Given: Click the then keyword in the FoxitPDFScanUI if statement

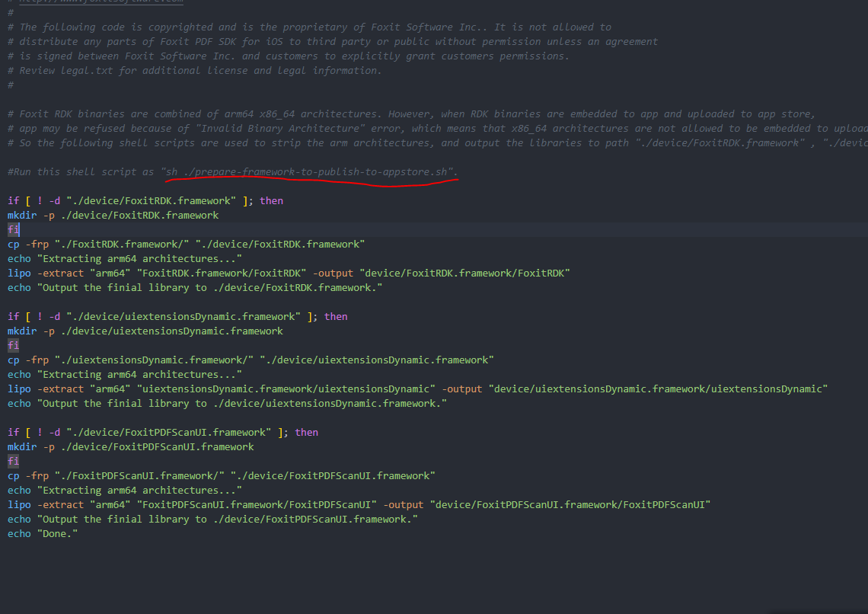Looking at the screenshot, I should 307,431.
